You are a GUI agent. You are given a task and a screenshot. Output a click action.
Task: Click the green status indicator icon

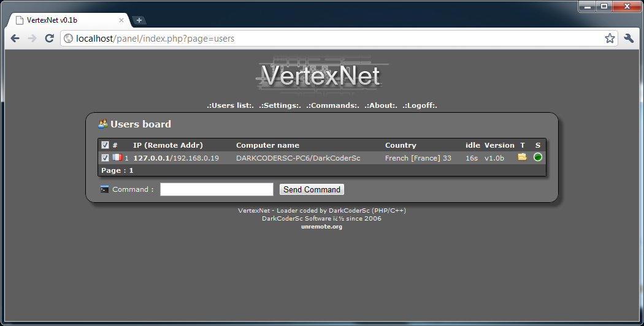click(x=538, y=157)
